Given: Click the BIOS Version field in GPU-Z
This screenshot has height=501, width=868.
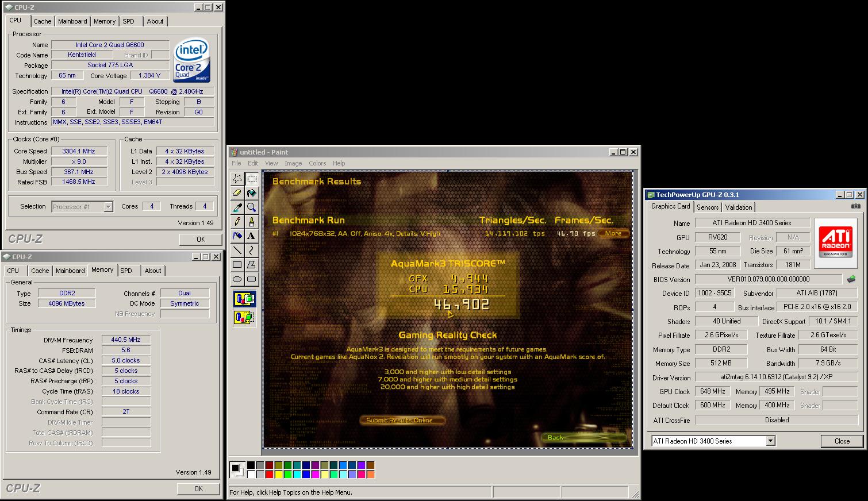Looking at the screenshot, I should (769, 279).
